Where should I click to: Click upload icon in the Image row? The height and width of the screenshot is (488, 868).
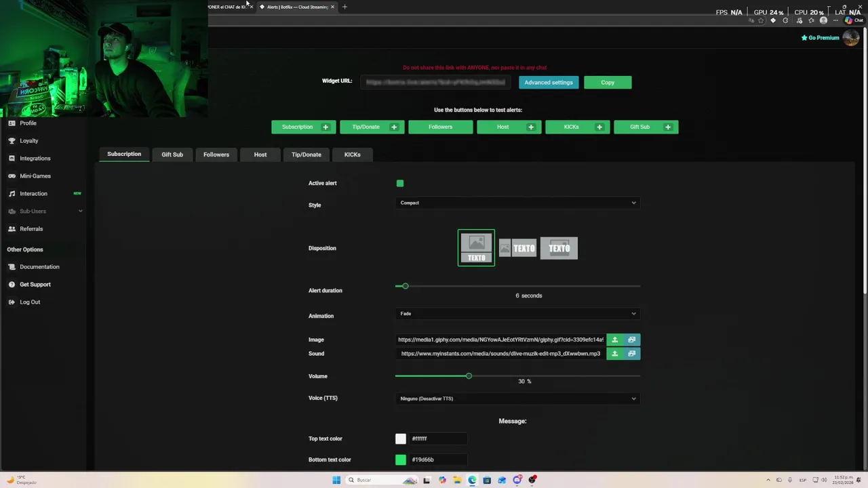pos(615,340)
